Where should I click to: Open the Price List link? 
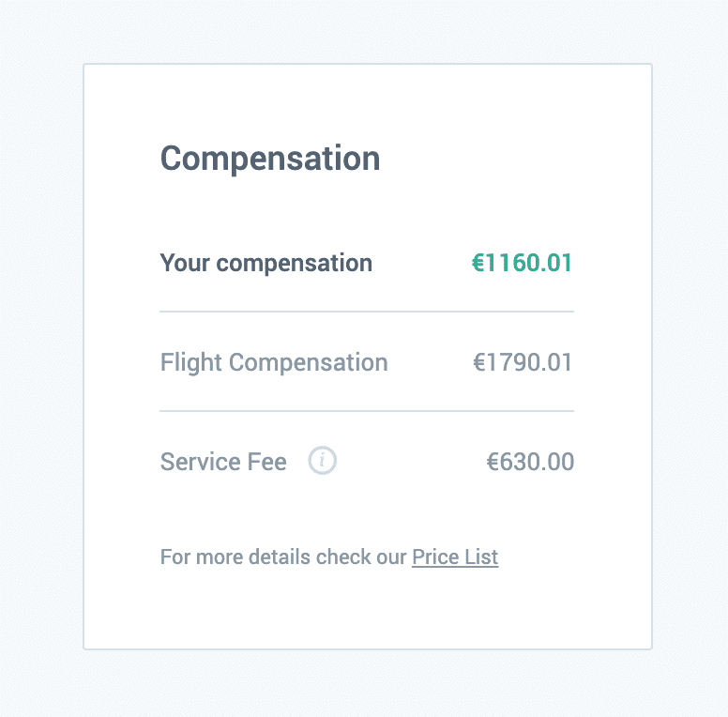[455, 557]
